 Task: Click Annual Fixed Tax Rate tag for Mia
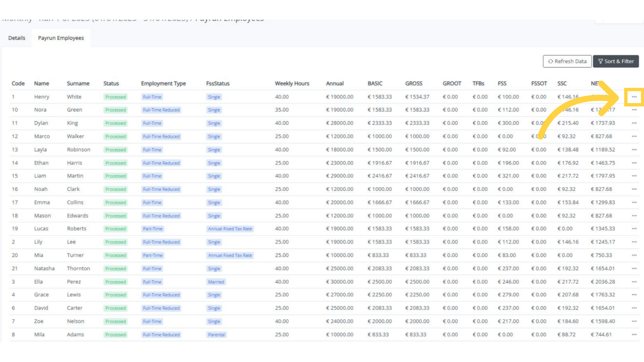(230, 255)
